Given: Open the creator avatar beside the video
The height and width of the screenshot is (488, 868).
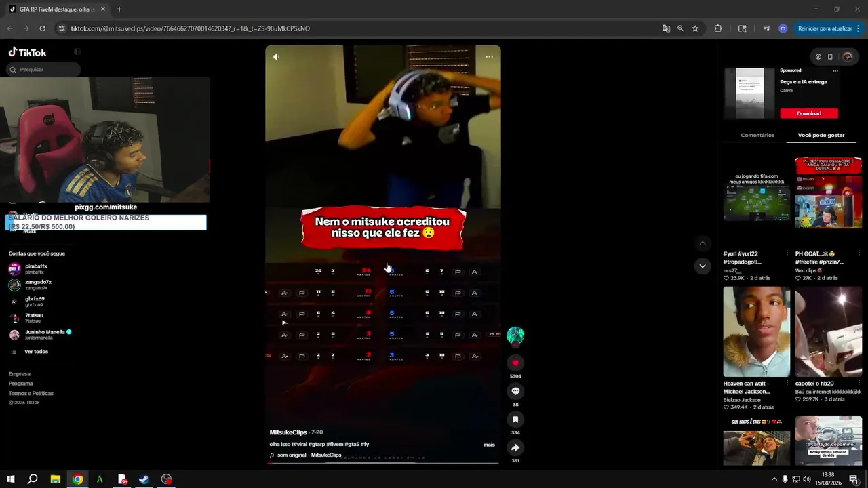Looking at the screenshot, I should click(515, 335).
